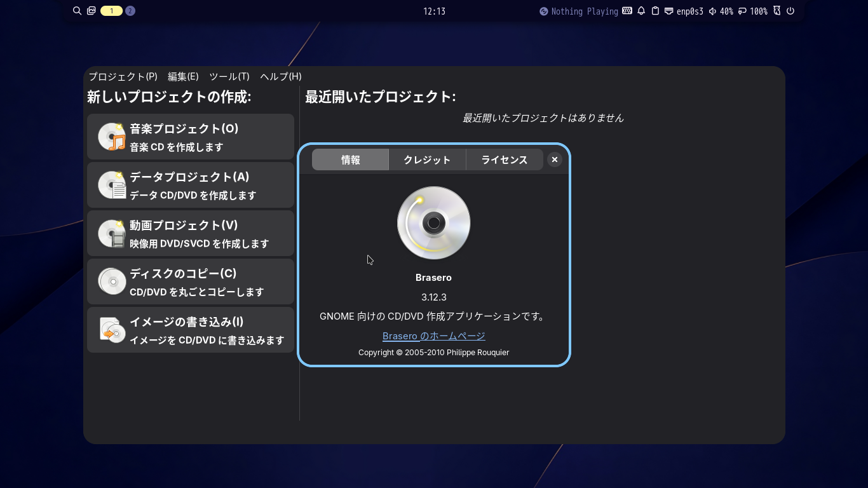Choose ディスクのコピー(C)
868x488 pixels.
click(x=191, y=281)
